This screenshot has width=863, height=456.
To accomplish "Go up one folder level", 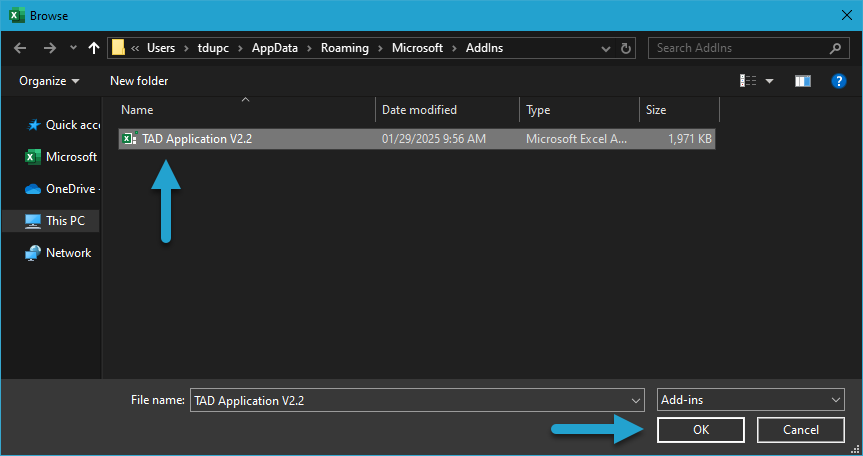I will (x=94, y=48).
